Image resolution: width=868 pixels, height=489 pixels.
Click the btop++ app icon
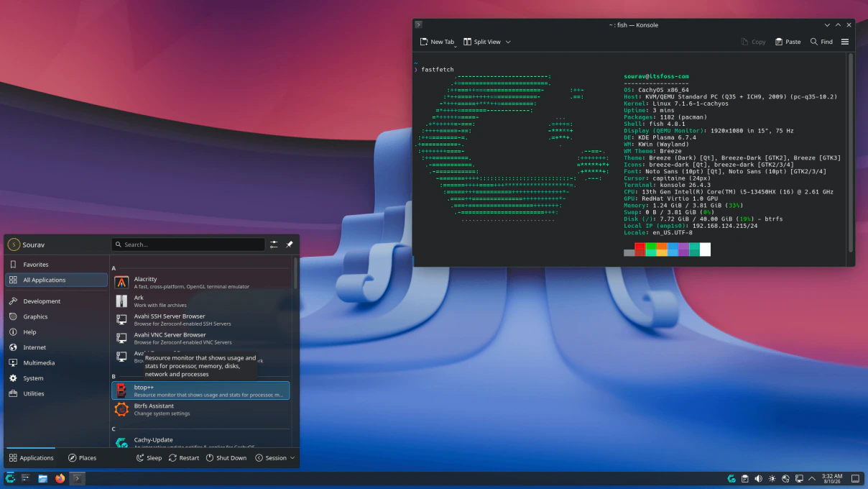[x=121, y=390]
